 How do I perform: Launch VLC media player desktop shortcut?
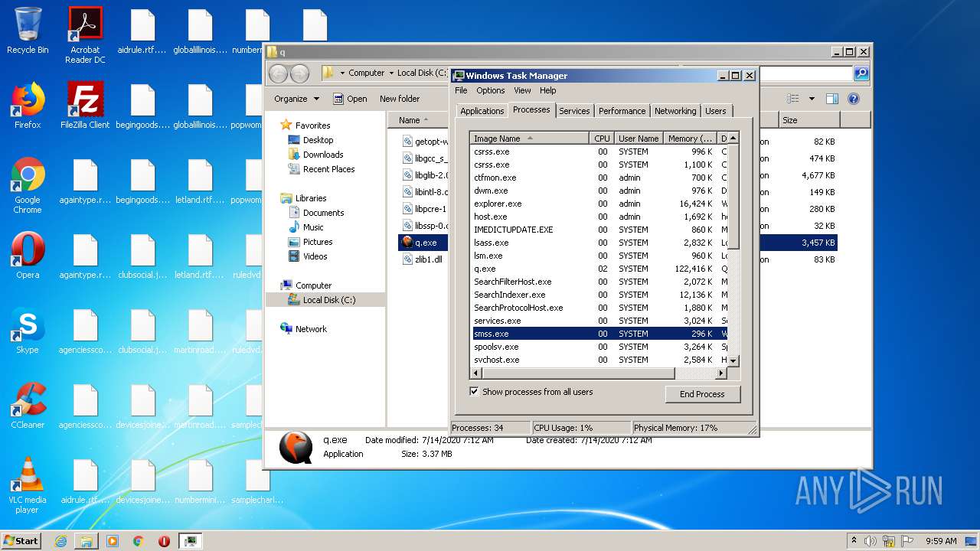(28, 485)
